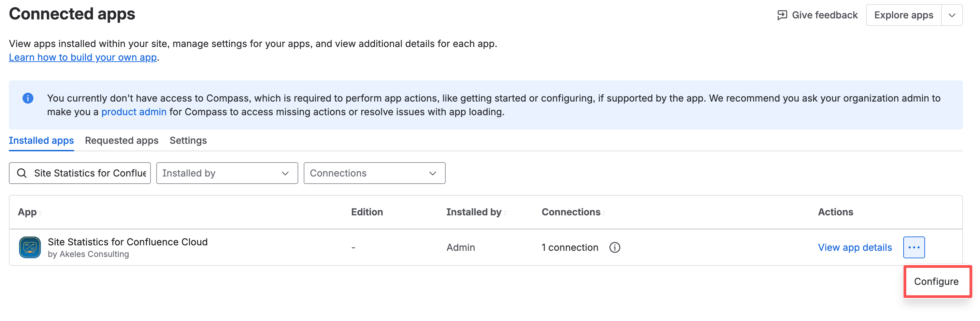Screen dimensions: 980x321
Task: Open the View app details link
Action: (x=854, y=247)
